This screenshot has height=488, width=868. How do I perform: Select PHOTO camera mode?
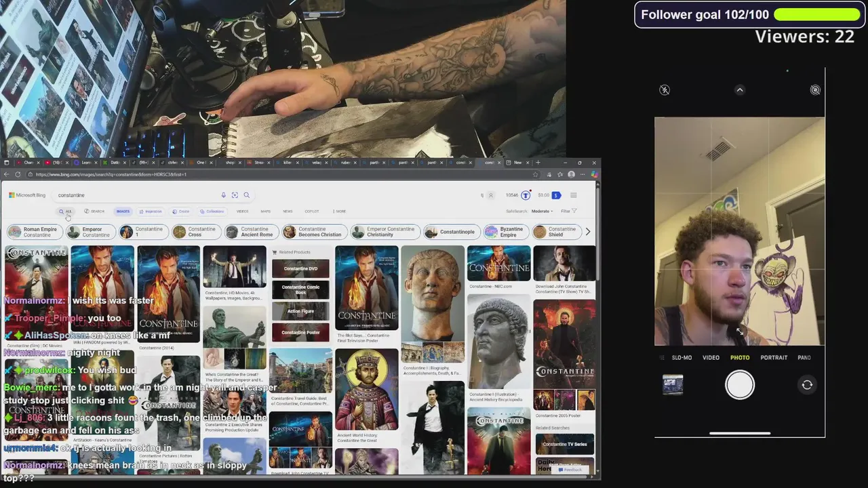[x=740, y=358]
